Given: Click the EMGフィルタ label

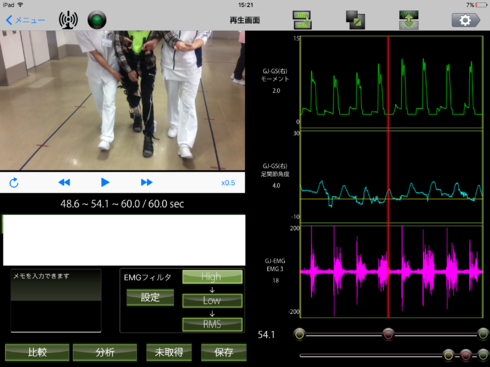Looking at the screenshot, I should [147, 277].
